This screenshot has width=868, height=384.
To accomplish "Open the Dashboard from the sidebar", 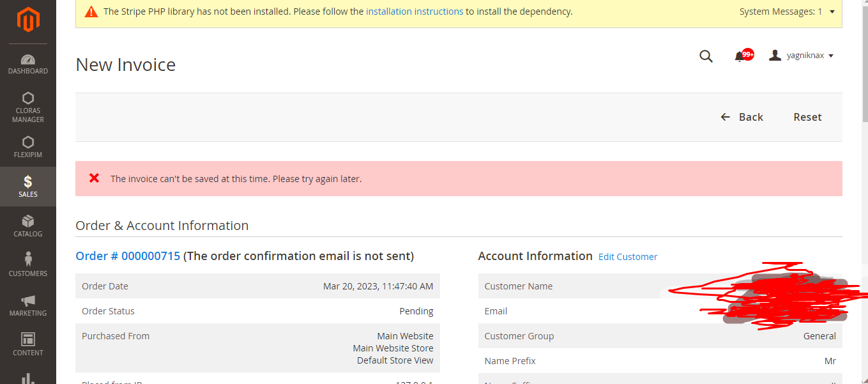I will pyautogui.click(x=27, y=64).
